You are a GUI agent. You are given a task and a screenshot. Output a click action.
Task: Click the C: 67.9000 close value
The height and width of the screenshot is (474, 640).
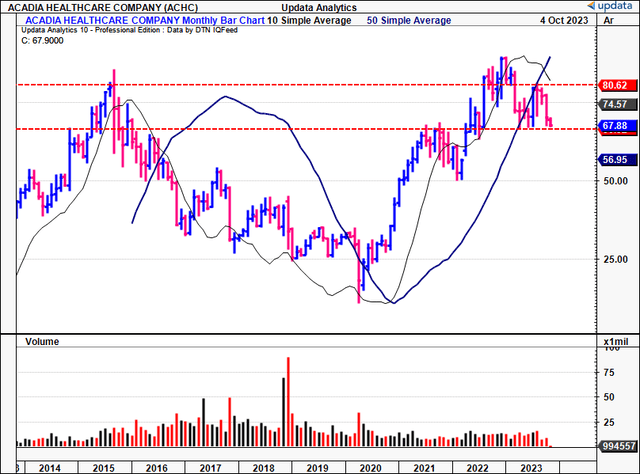pyautogui.click(x=42, y=40)
